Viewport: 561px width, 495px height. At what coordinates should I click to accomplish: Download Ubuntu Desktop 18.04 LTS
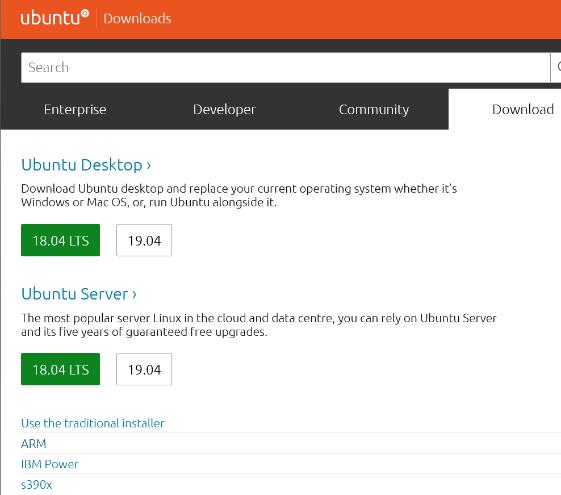[x=60, y=240]
